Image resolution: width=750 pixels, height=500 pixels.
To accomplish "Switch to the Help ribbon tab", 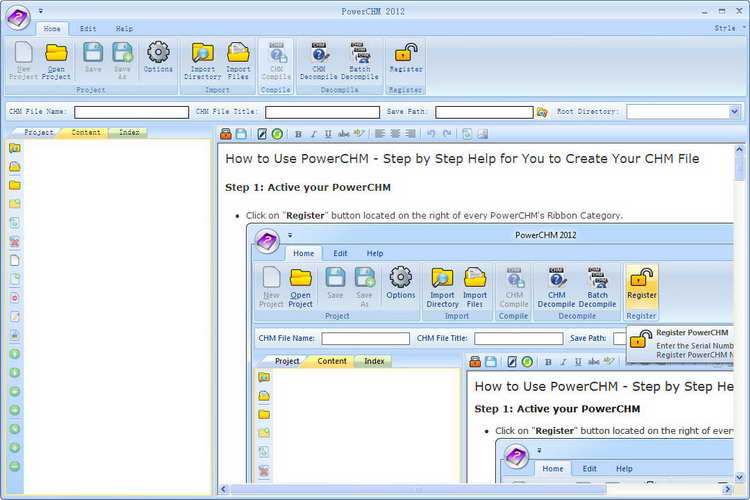I will 124,29.
